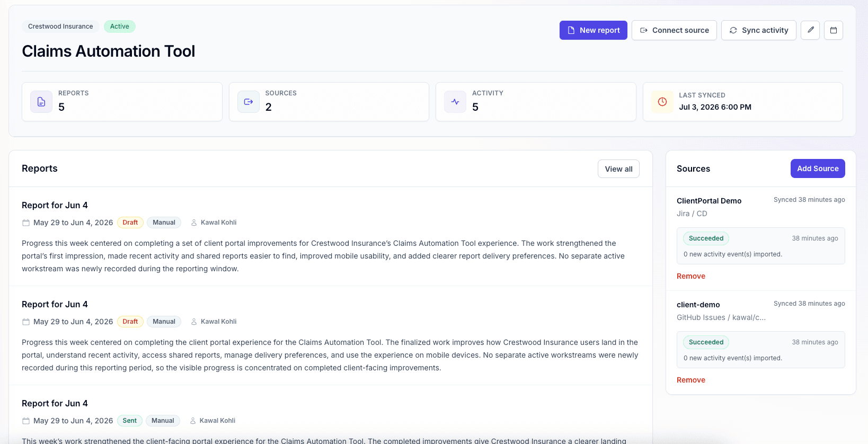The height and width of the screenshot is (444, 868).
Task: Click Succeeded badge under client-demo
Action: pyautogui.click(x=706, y=342)
